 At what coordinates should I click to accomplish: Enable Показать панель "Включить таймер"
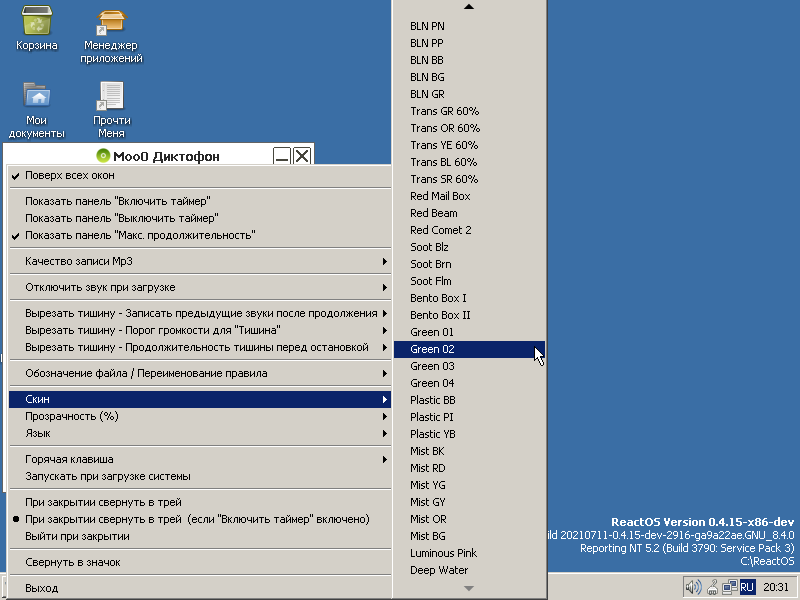pyautogui.click(x=200, y=201)
